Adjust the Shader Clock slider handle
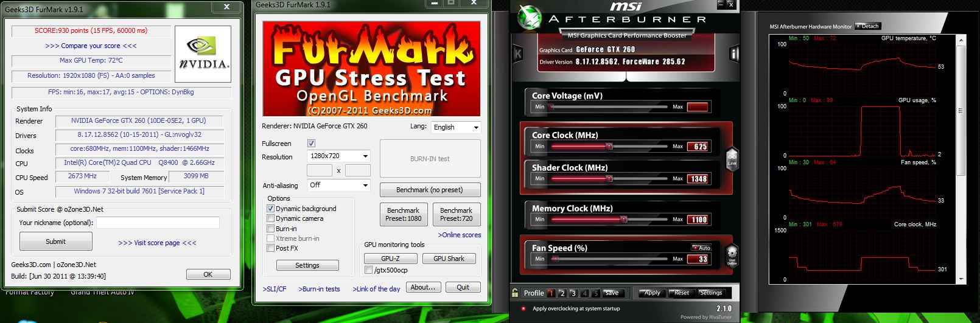The height and width of the screenshot is (323, 980). pyautogui.click(x=609, y=178)
